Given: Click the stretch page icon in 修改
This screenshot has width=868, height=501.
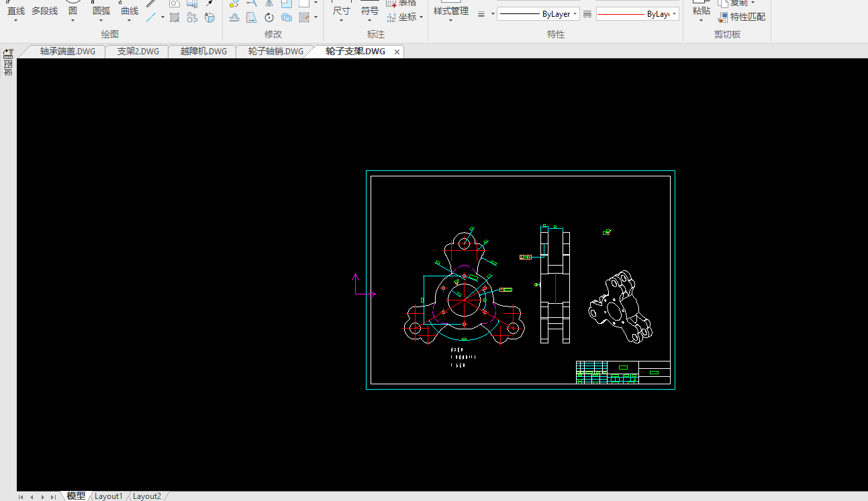Looking at the screenshot, I should coord(252,17).
